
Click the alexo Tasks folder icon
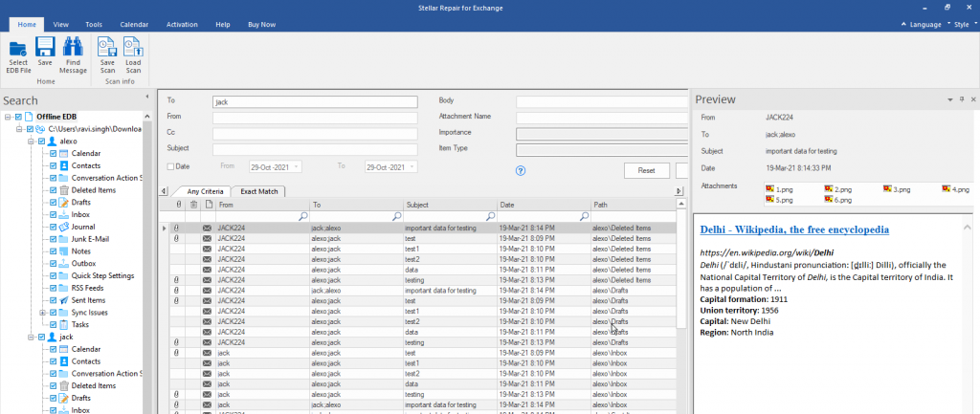tap(64, 325)
